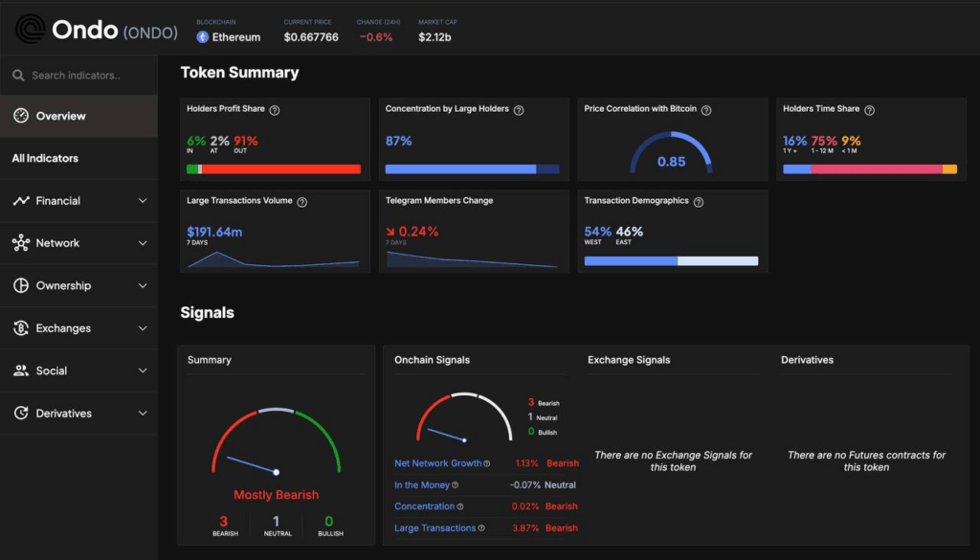The height and width of the screenshot is (560, 980).
Task: Click the Holders Profit Share bar
Action: (274, 169)
